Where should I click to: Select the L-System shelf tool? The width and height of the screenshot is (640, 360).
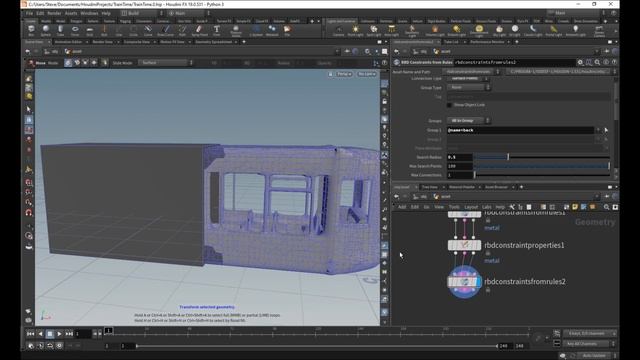[x=256, y=30]
